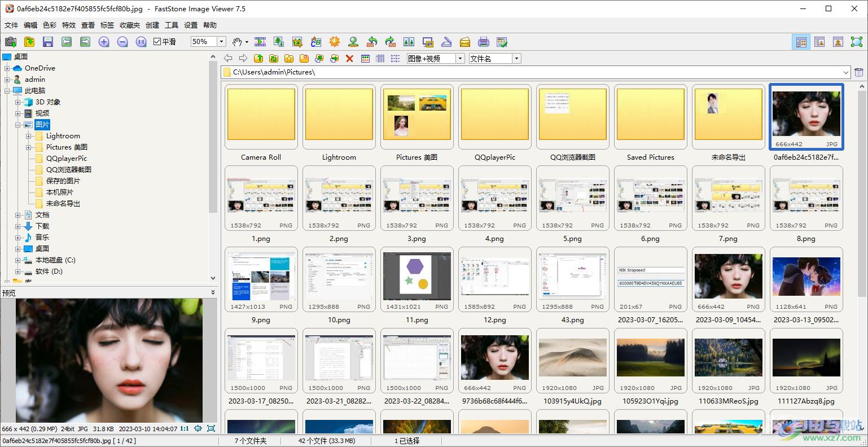Open the Crop Board tool icon

pos(297,42)
